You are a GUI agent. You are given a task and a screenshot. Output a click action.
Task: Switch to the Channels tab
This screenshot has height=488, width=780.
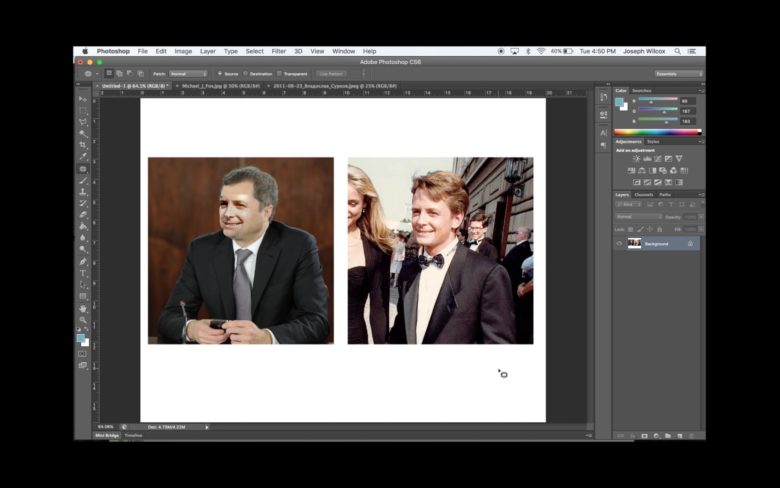(643, 194)
